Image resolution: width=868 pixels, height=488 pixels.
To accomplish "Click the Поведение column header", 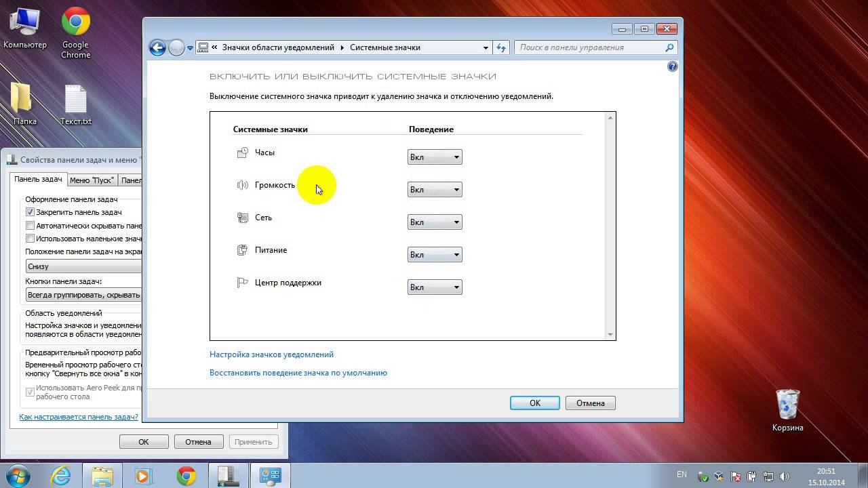I will (431, 129).
